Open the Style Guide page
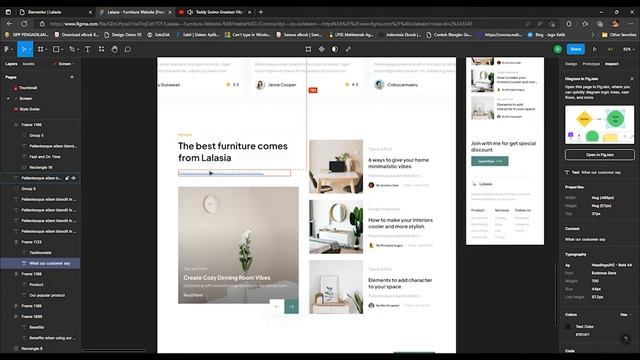Viewport: 640px width, 360px height. point(29,109)
